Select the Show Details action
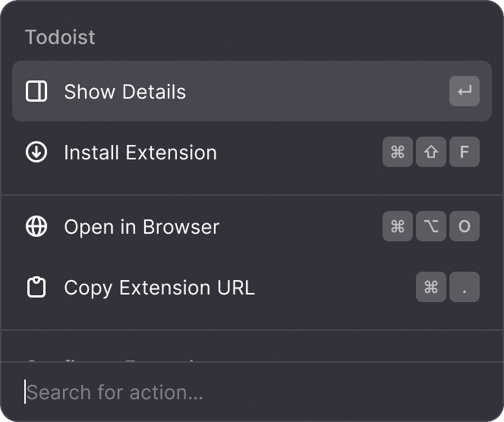Image resolution: width=504 pixels, height=422 pixels. pos(125,92)
